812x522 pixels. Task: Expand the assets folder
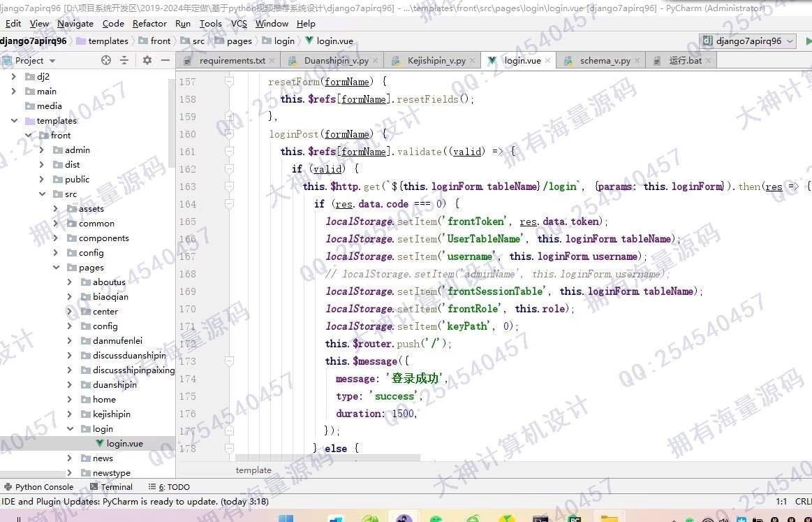click(56, 209)
